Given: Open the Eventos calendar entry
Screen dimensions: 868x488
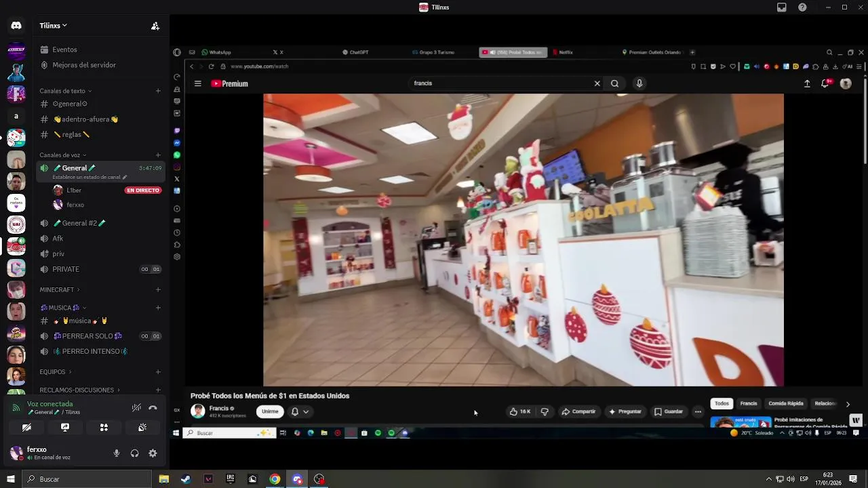Looking at the screenshot, I should pyautogui.click(x=100, y=49).
